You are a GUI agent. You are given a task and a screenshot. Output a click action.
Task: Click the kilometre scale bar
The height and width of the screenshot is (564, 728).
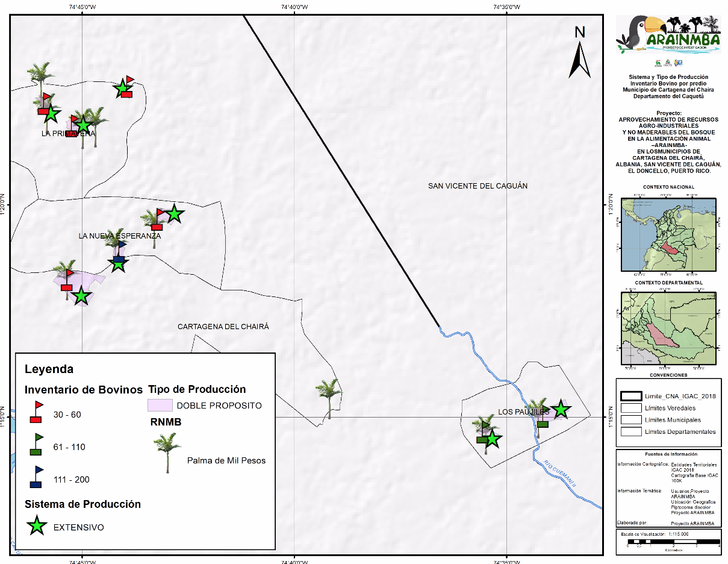pyautogui.click(x=674, y=543)
